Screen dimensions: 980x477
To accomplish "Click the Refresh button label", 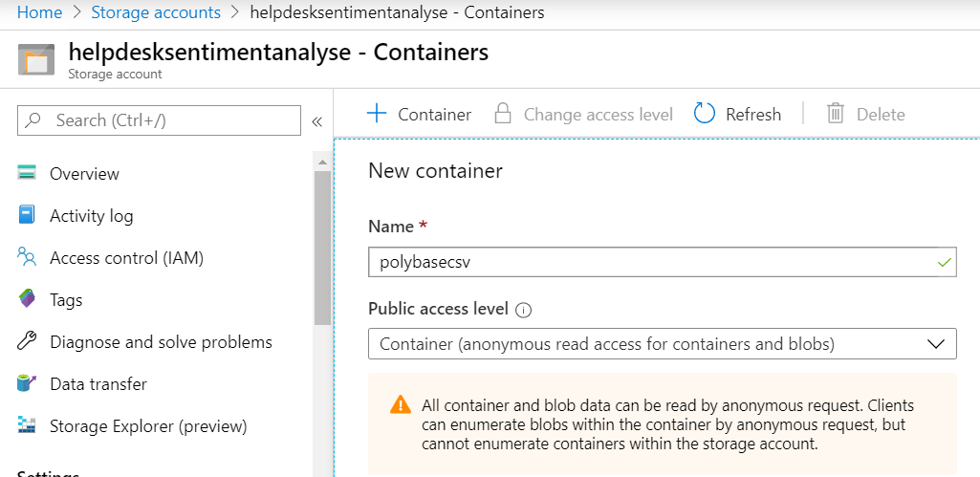I will (x=753, y=115).
